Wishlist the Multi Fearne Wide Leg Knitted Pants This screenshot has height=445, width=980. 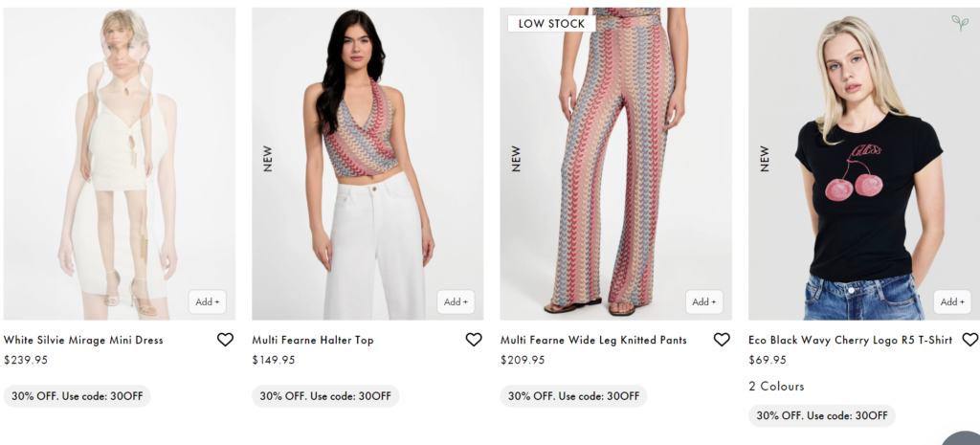(x=722, y=340)
